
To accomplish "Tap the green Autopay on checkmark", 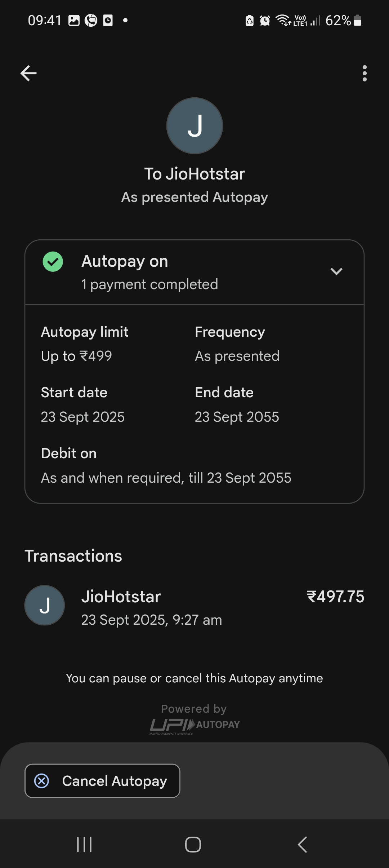I will [x=53, y=262].
